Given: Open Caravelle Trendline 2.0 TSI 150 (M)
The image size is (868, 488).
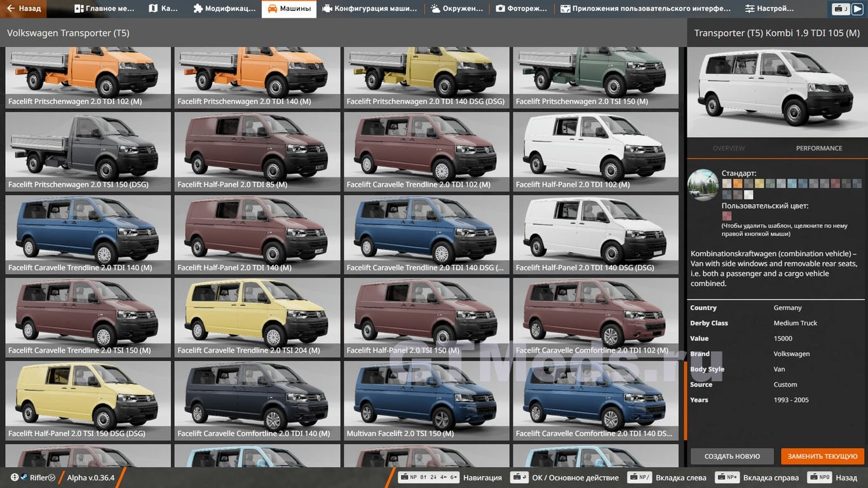Looking at the screenshot, I should pyautogui.click(x=88, y=318).
